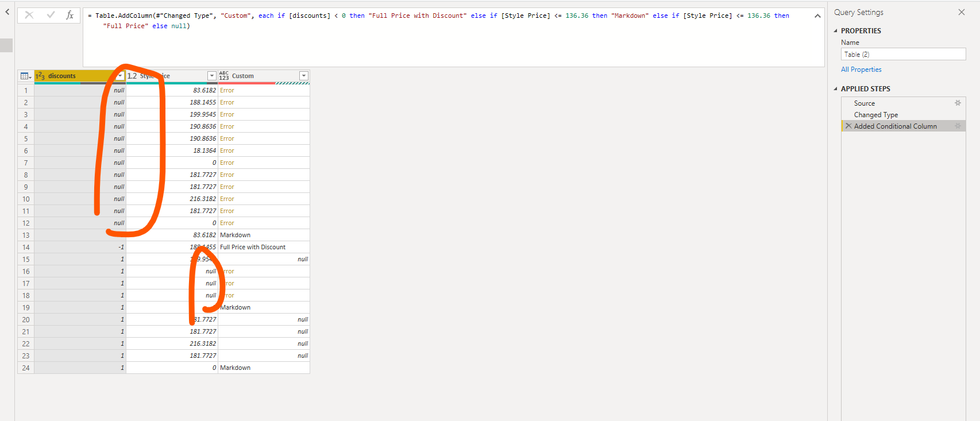Click the 199.9545 cell in row 3

[x=172, y=114]
